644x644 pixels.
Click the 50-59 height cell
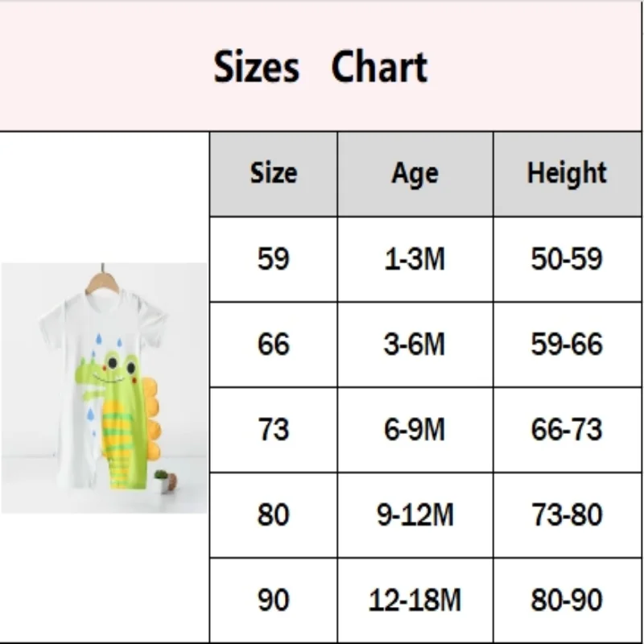567,259
